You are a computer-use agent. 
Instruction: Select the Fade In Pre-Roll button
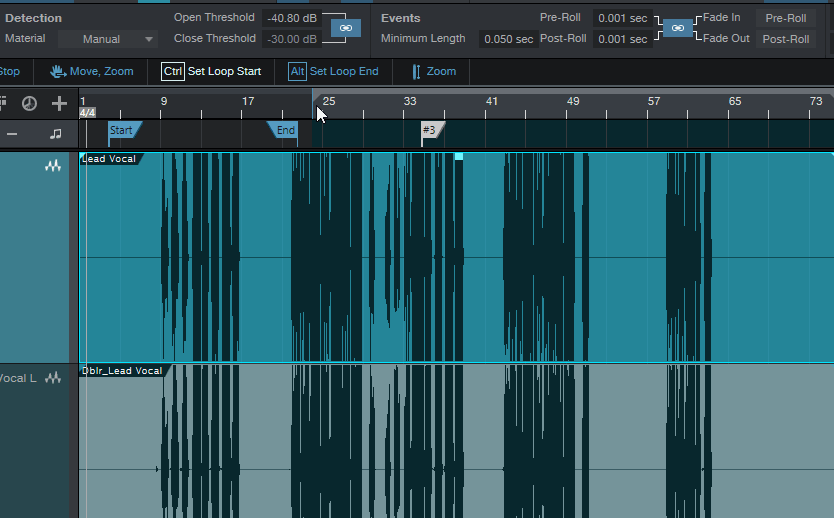pos(785,18)
